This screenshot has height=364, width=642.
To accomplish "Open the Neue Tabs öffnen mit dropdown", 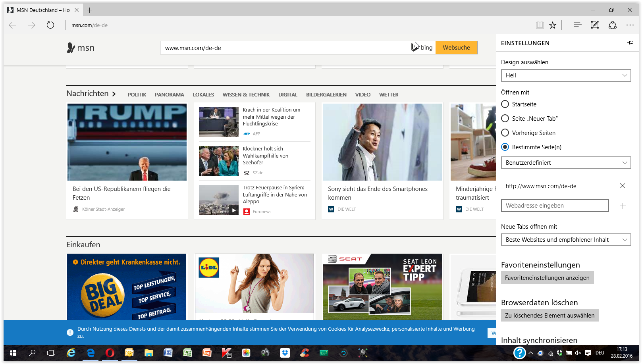I will tap(566, 240).
